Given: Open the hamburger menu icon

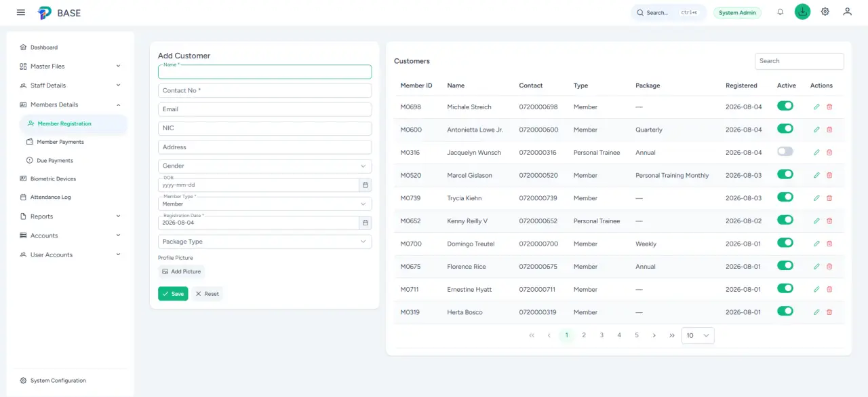Looking at the screenshot, I should tap(21, 13).
